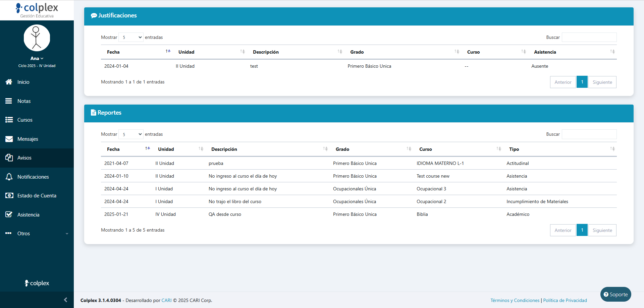Select Avisos menu item
644x308 pixels.
click(37, 158)
